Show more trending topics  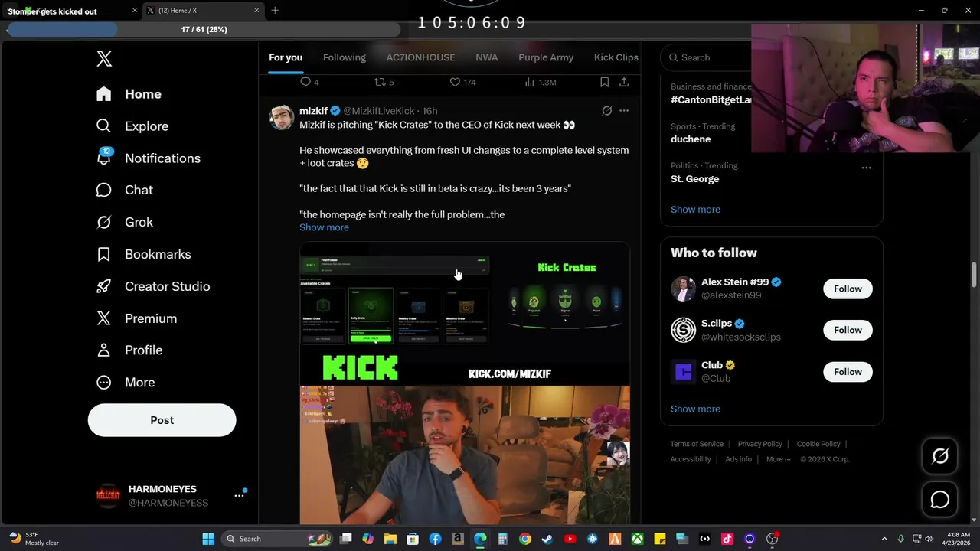pyautogui.click(x=695, y=209)
